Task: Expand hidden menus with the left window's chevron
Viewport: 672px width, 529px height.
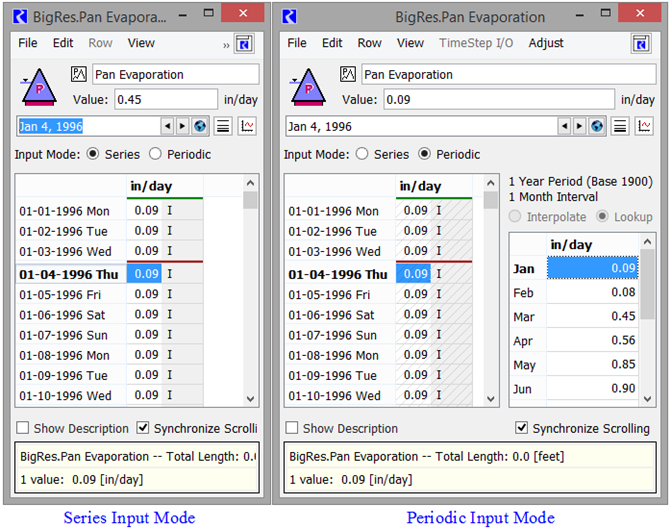Action: (x=226, y=44)
